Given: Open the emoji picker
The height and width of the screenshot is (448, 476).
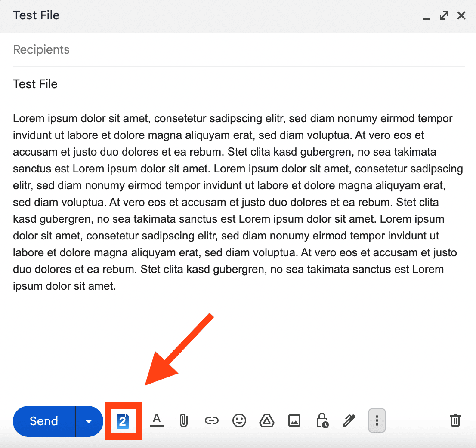Looking at the screenshot, I should coord(239,421).
